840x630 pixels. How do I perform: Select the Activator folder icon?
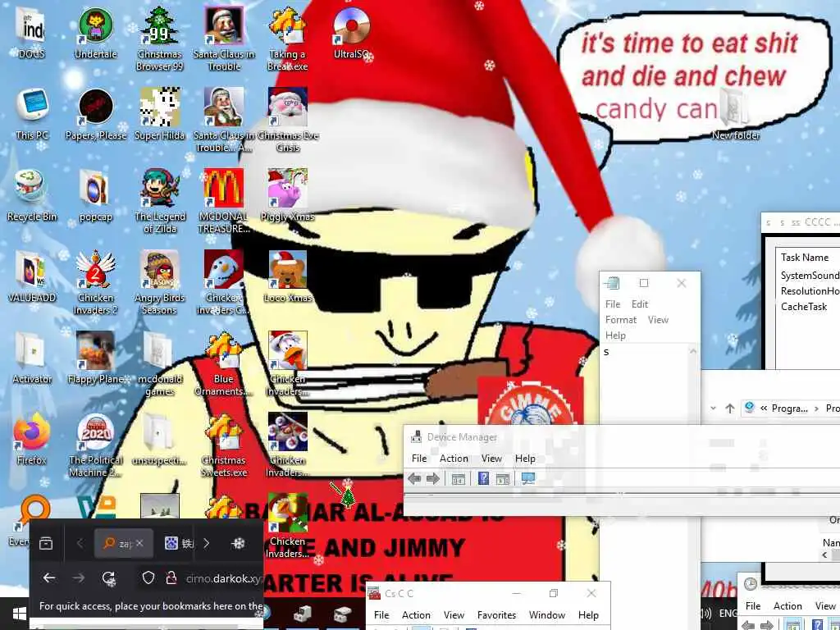point(32,359)
